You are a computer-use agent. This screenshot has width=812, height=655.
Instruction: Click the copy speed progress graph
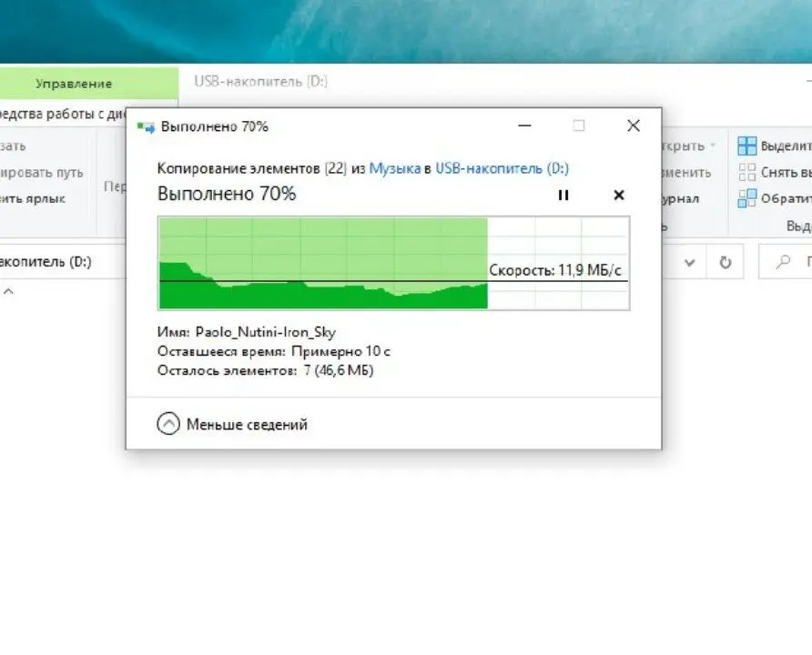click(x=393, y=263)
